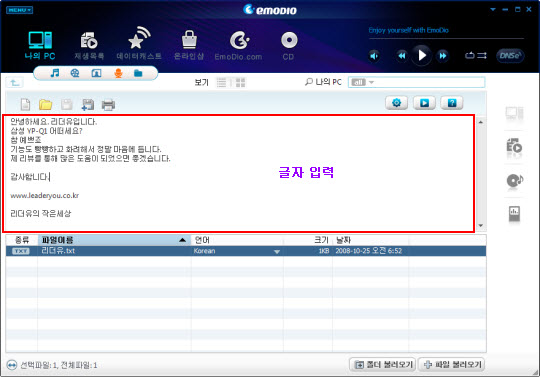Click the text editor scroll-up arrow

(480, 122)
